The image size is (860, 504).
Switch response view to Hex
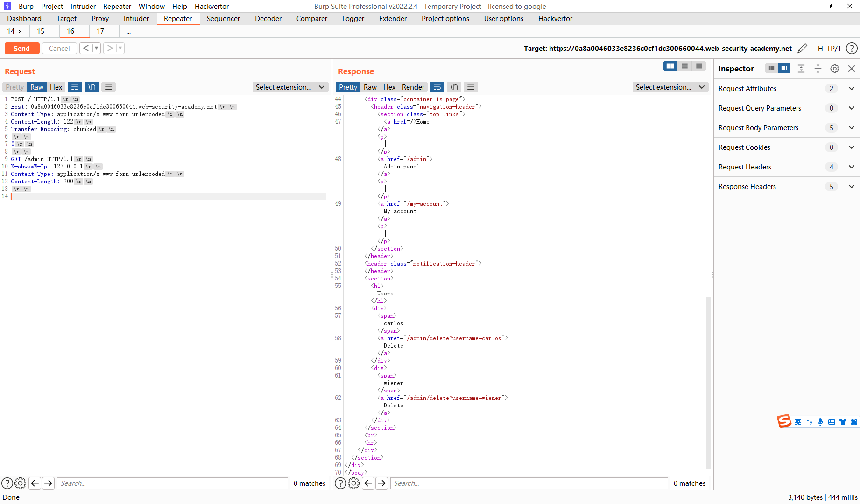coord(389,87)
